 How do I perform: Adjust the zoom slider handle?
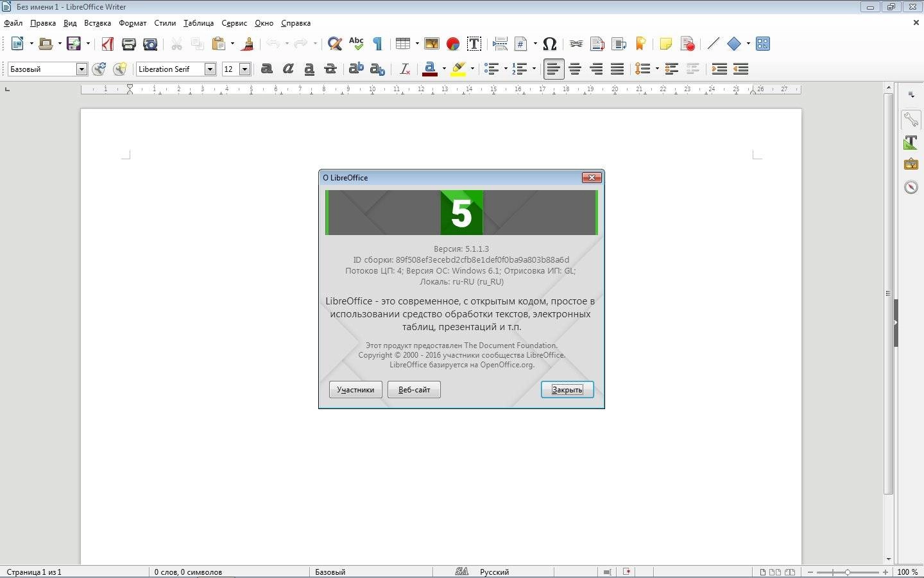tap(848, 572)
